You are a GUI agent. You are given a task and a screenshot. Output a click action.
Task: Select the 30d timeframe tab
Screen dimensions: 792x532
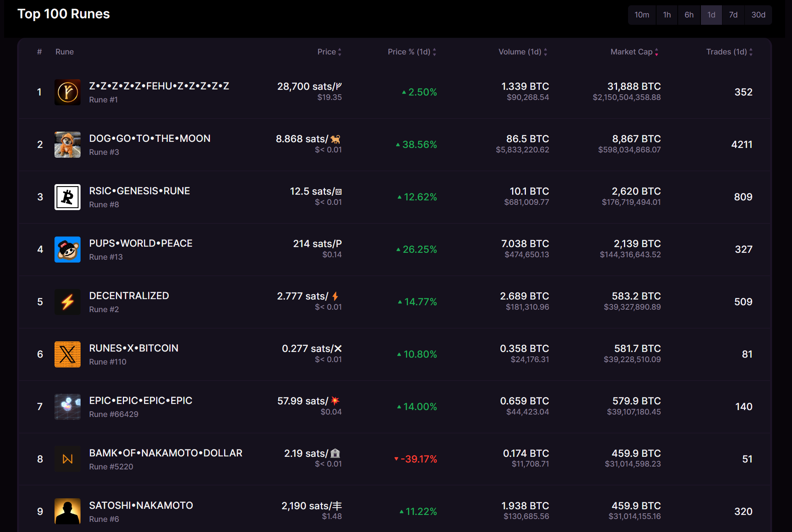[x=758, y=15]
